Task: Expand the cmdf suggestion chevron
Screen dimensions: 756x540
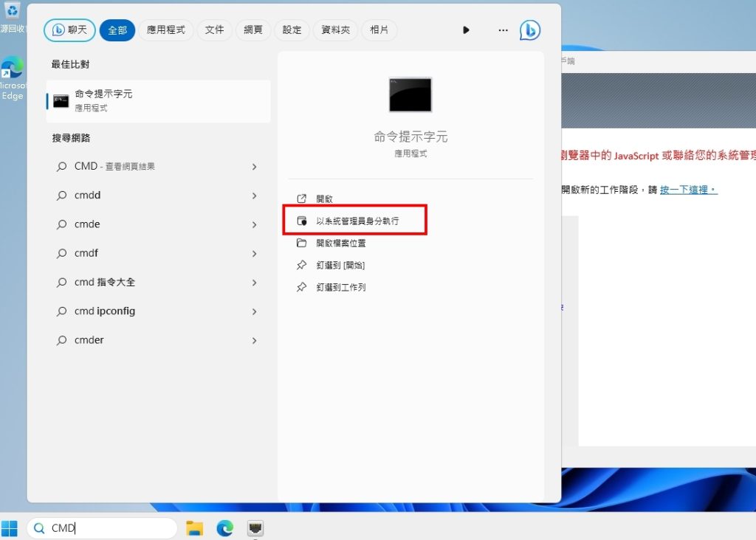Action: pyautogui.click(x=254, y=253)
